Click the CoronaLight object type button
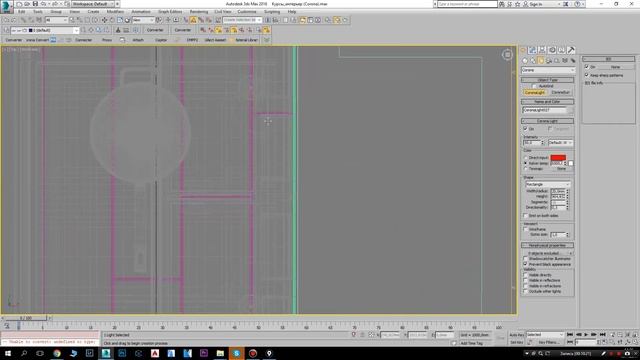 tap(534, 93)
